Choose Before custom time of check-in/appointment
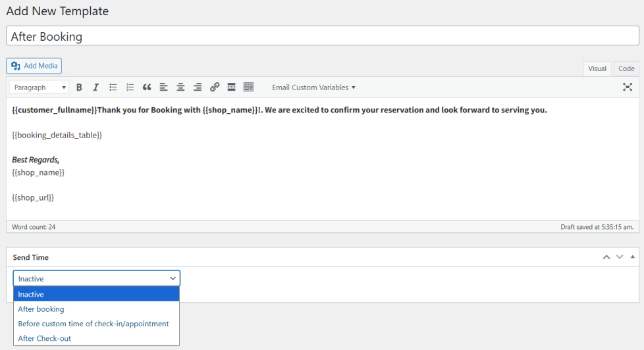 [97, 324]
